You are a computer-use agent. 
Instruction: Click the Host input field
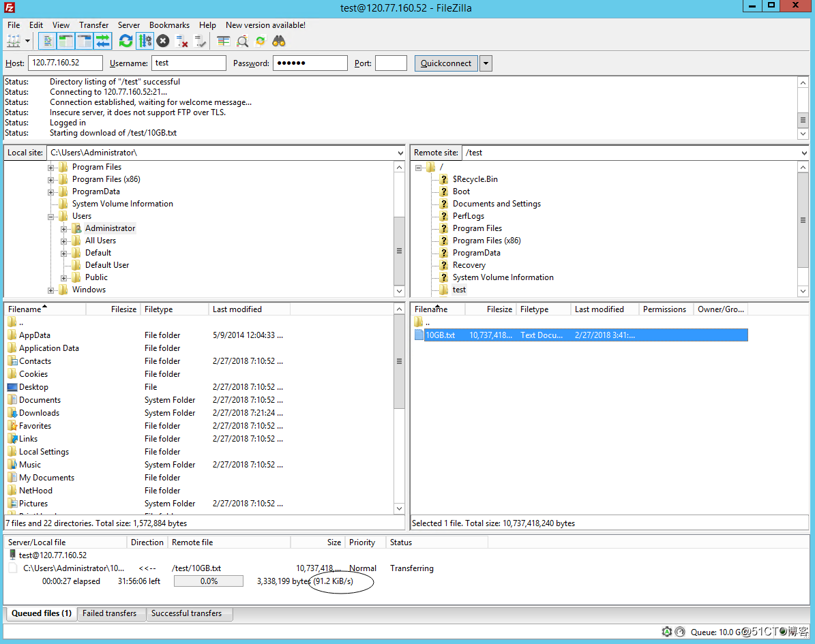pyautogui.click(x=65, y=63)
